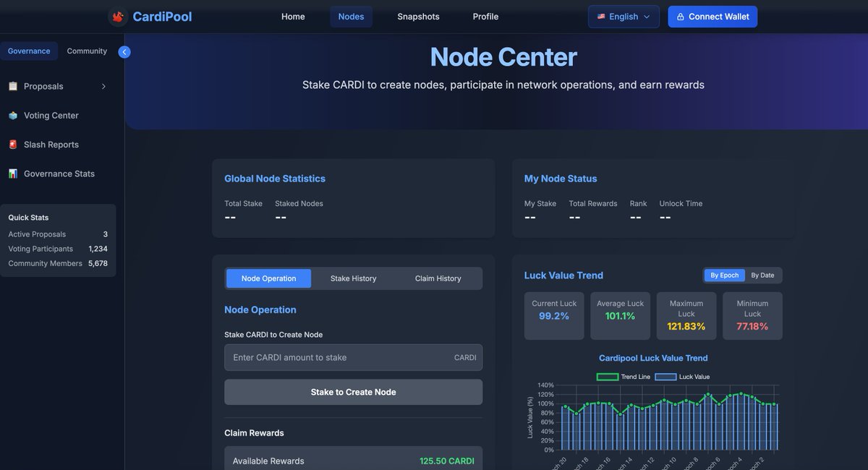
Task: Click the 125.50 CARDI available rewards value
Action: point(447,461)
